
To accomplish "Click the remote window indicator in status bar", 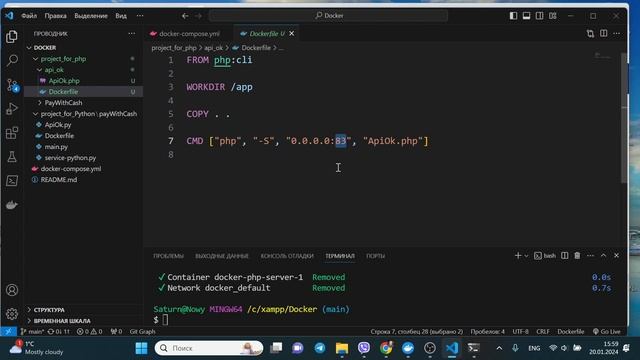I will click(x=8, y=331).
